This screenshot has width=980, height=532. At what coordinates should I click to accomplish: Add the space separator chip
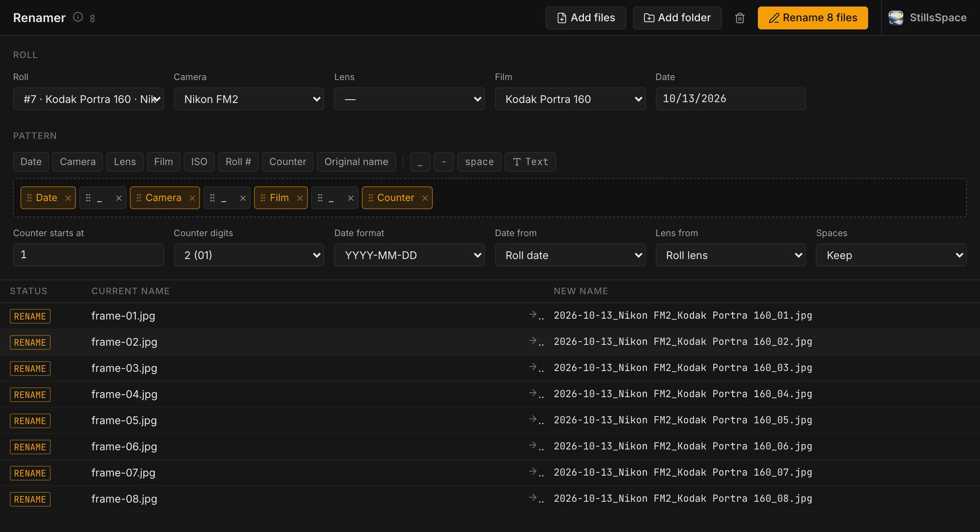pyautogui.click(x=479, y=162)
